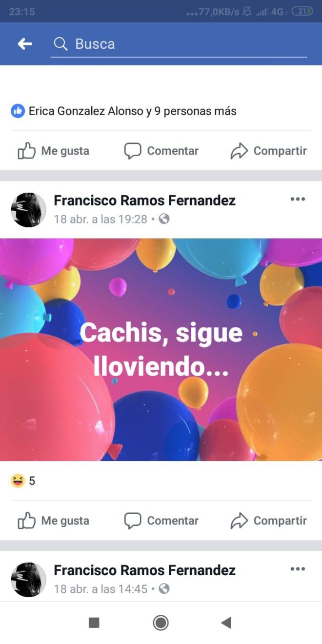The image size is (322, 644).
Task: Expand three-dot menu on the 19:28 post
Action: pos(298,199)
